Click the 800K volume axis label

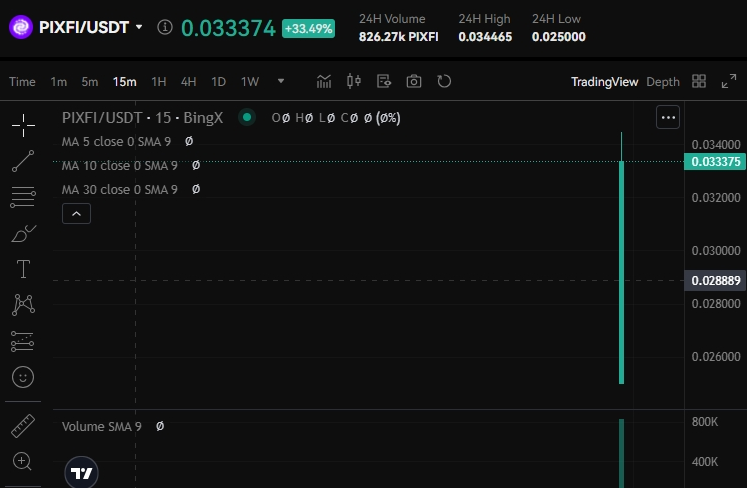tap(705, 422)
